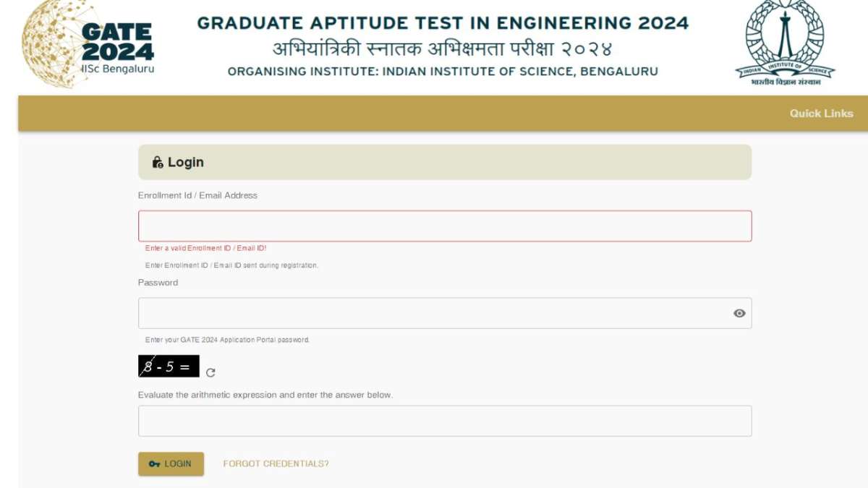Click the Login section header
This screenshot has height=488, width=868.
click(184, 162)
